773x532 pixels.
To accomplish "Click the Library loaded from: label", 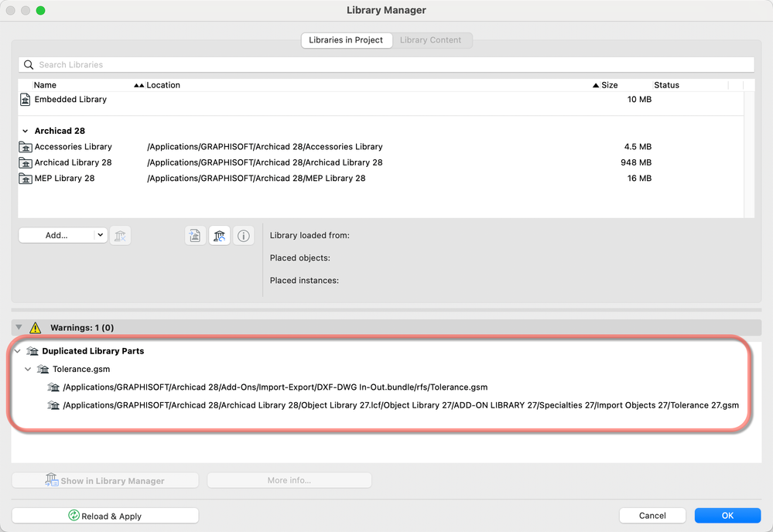I will tap(310, 236).
